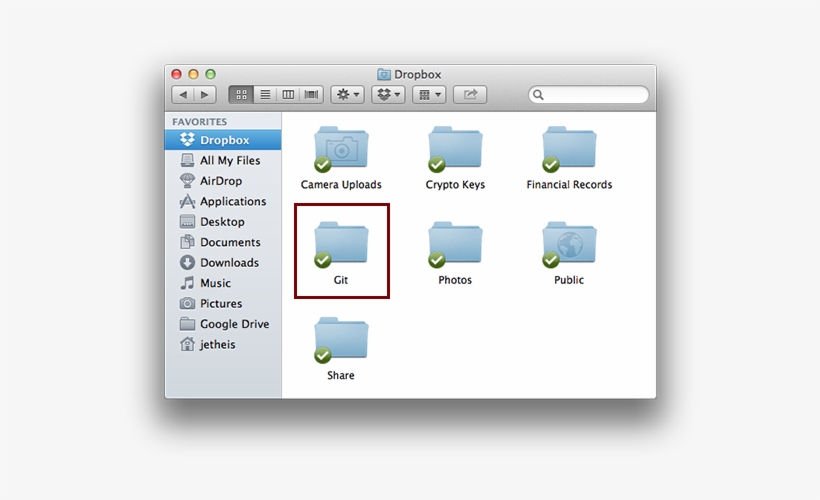820x500 pixels.
Task: Open Applications from the sidebar
Action: coord(223,201)
